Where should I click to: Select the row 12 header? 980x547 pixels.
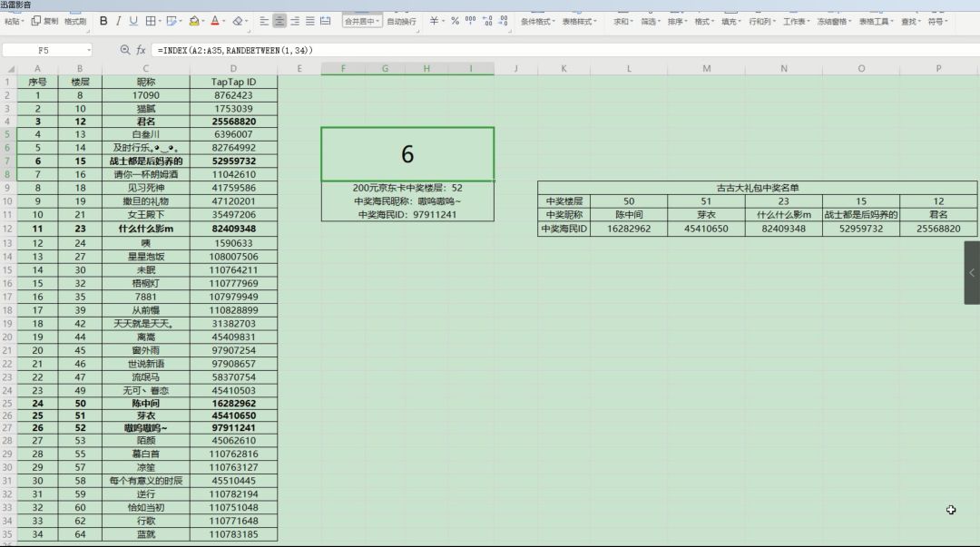tap(7, 229)
